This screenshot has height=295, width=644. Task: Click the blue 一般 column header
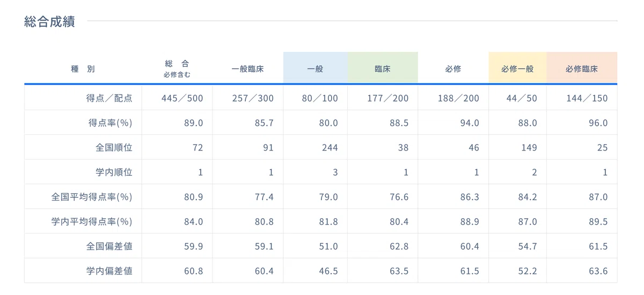(315, 69)
